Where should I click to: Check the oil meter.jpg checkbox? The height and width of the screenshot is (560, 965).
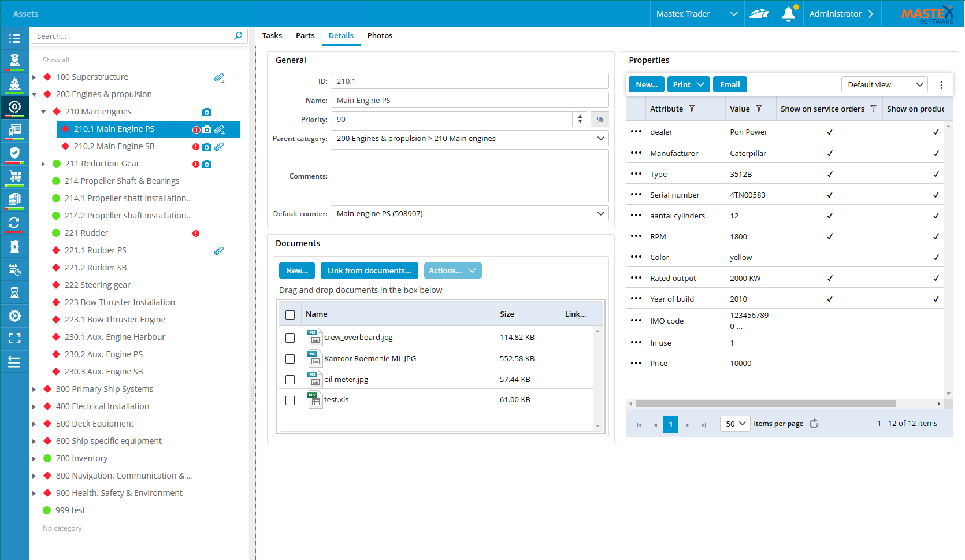[x=290, y=380]
